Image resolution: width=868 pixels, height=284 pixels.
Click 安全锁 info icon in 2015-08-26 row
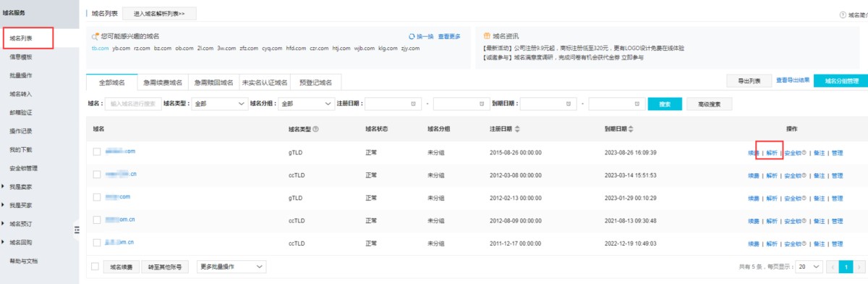[804, 153]
